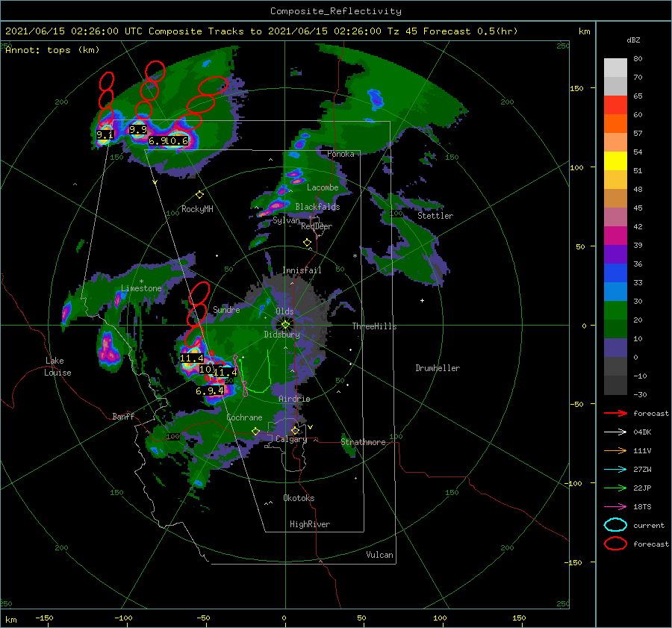Screen dimensions: 672x628
Task: Click the Limestone location label
Action: point(141,288)
